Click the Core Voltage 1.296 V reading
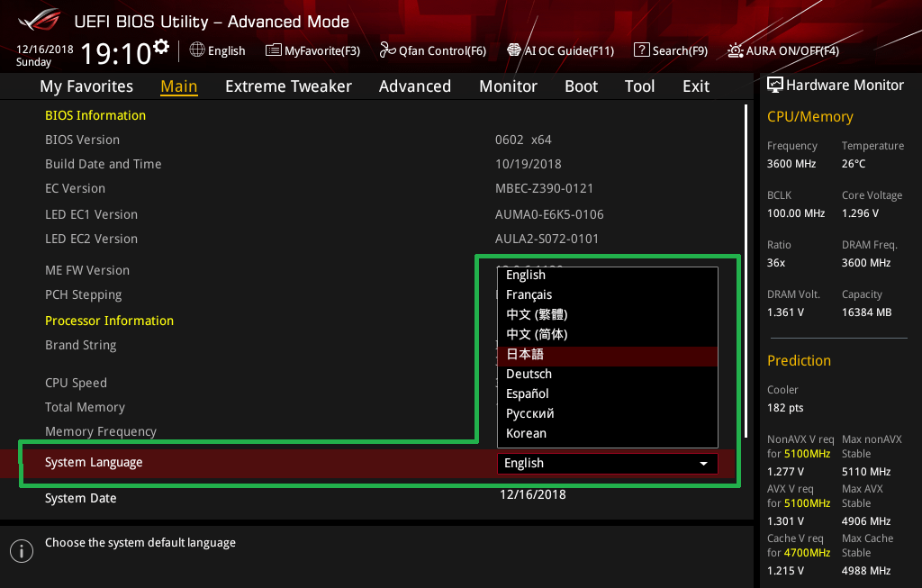The height and width of the screenshot is (588, 922). [x=860, y=213]
